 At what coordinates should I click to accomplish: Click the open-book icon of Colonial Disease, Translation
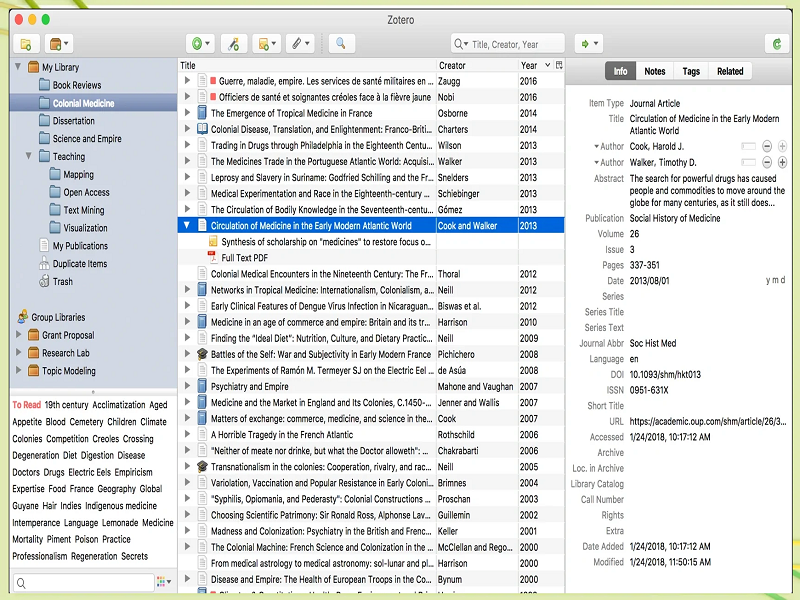tap(202, 129)
